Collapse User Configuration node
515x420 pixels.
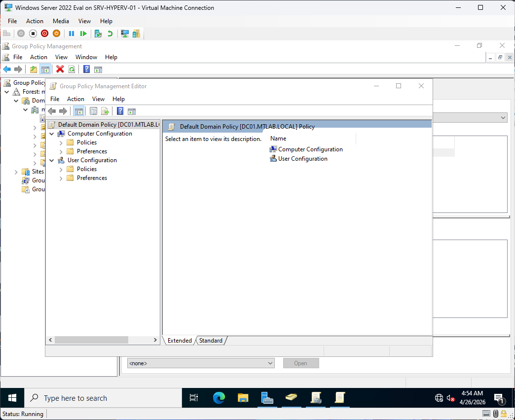tap(52, 160)
